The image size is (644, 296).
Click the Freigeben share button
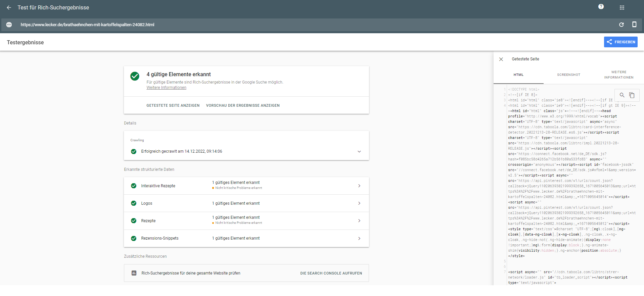tap(620, 42)
